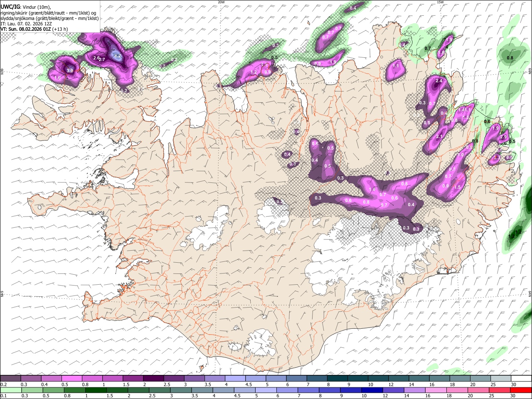Click the 2.7 snowfall value on the map
Viewport: 532px width, 399px height.
click(x=101, y=60)
